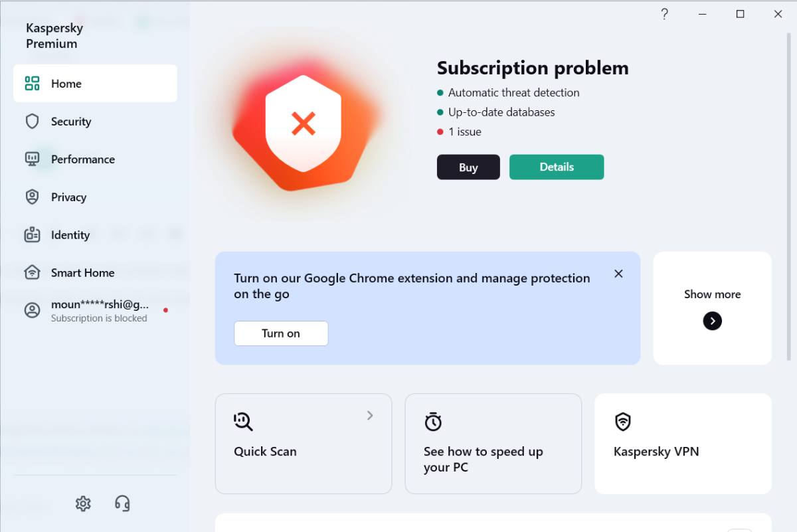
Task: Click the Quick Scan magnifier icon
Action: point(243,421)
